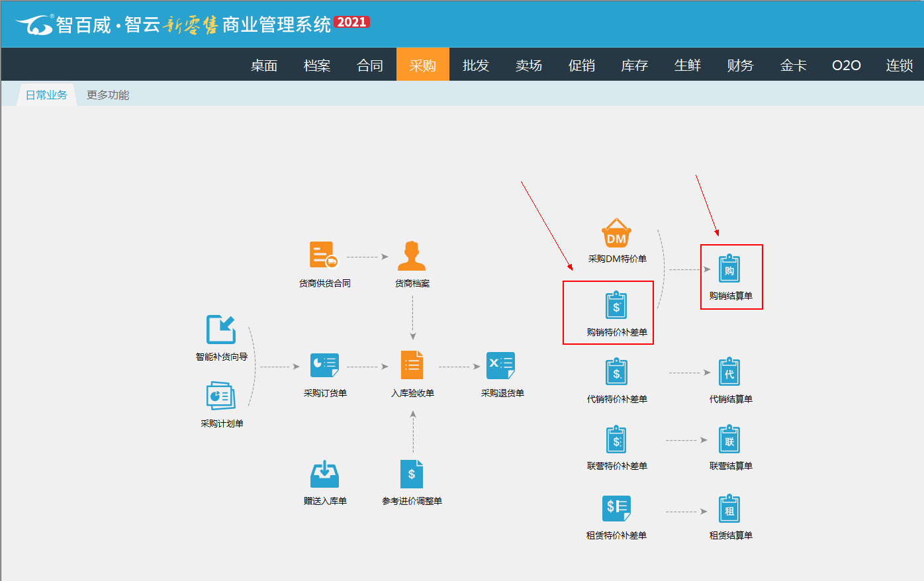The height and width of the screenshot is (581, 924).
Task: Open the 采购退货单 icon
Action: (x=501, y=365)
